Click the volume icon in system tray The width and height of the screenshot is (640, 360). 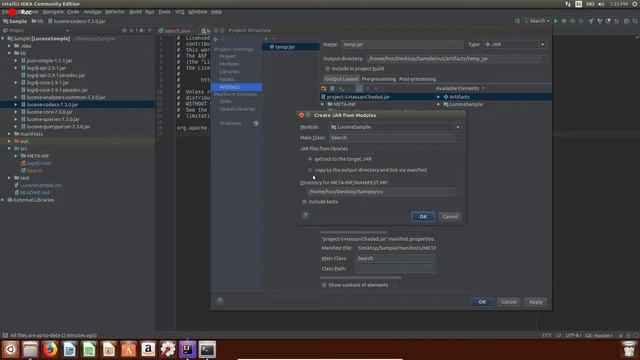click(601, 4)
